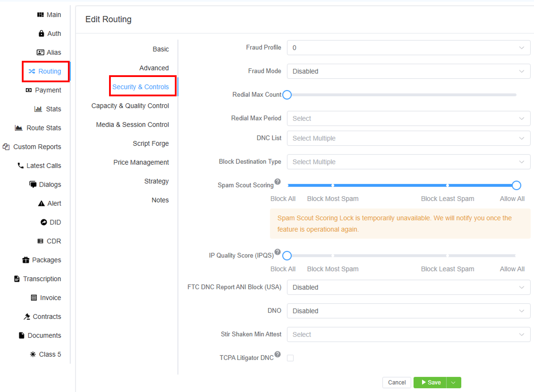This screenshot has height=392, width=534.
Task: Click the Cancel button
Action: tap(396, 383)
